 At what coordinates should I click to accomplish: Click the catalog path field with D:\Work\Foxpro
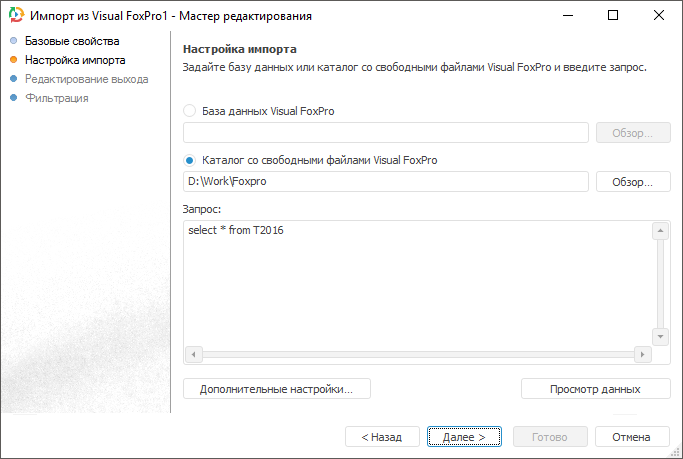pyautogui.click(x=386, y=182)
